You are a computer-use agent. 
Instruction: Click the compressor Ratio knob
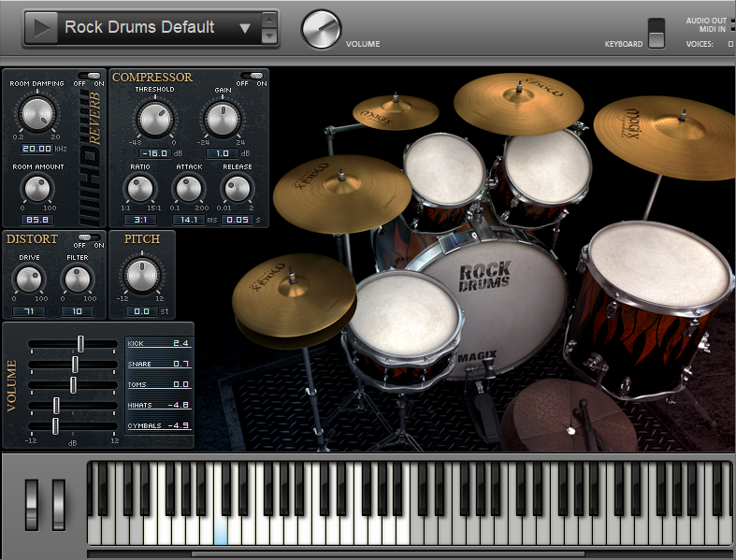pos(140,189)
